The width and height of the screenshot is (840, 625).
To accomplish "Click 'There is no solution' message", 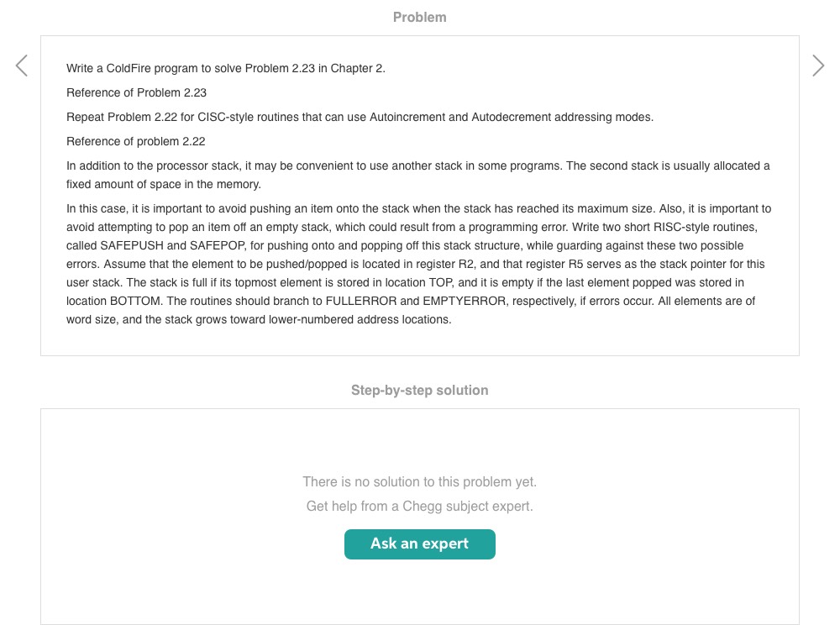I will click(x=419, y=481).
